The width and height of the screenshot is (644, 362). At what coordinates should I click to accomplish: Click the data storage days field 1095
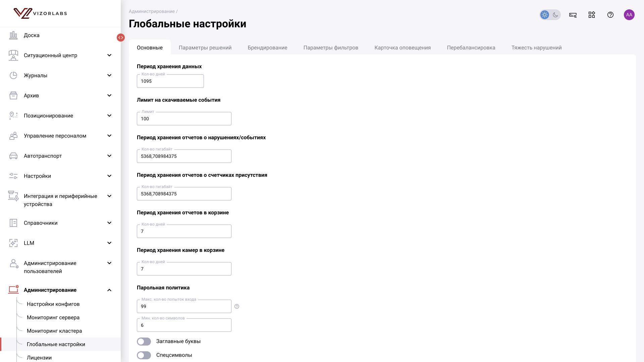[170, 81]
